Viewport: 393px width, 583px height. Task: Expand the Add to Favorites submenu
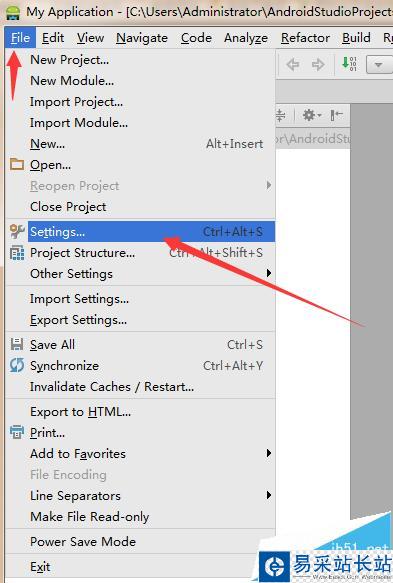140,454
